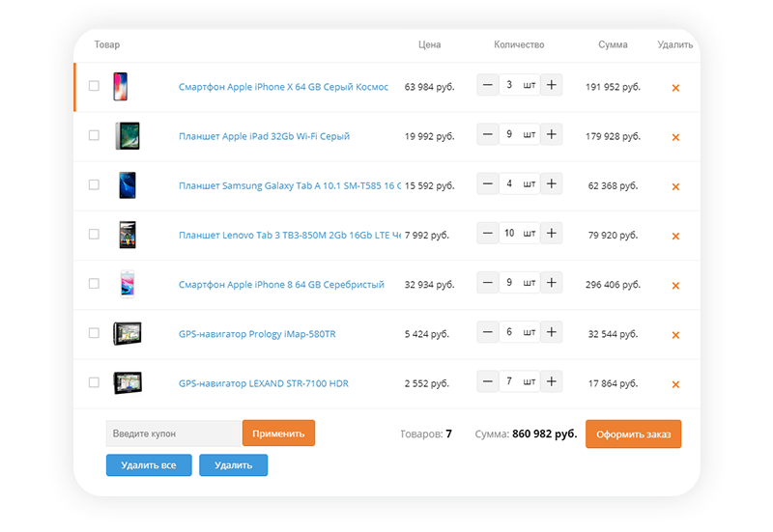Click the Цена column header
The image size is (773, 532).
coord(429,44)
